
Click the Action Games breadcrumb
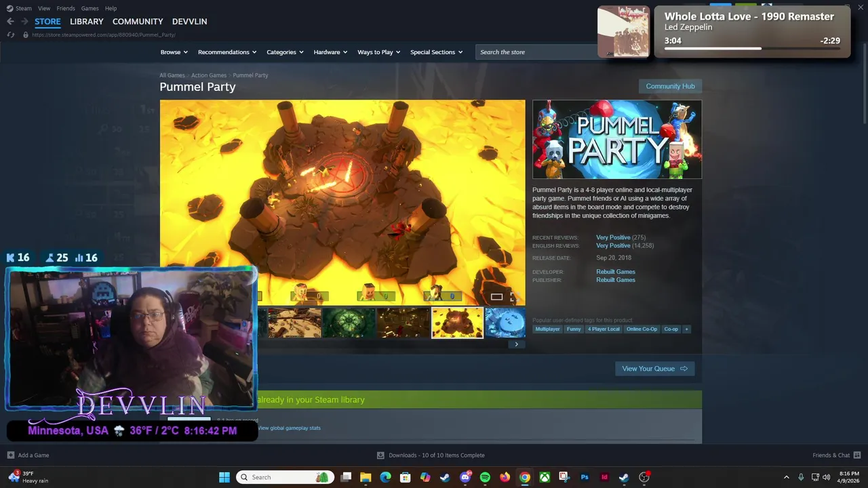click(209, 75)
